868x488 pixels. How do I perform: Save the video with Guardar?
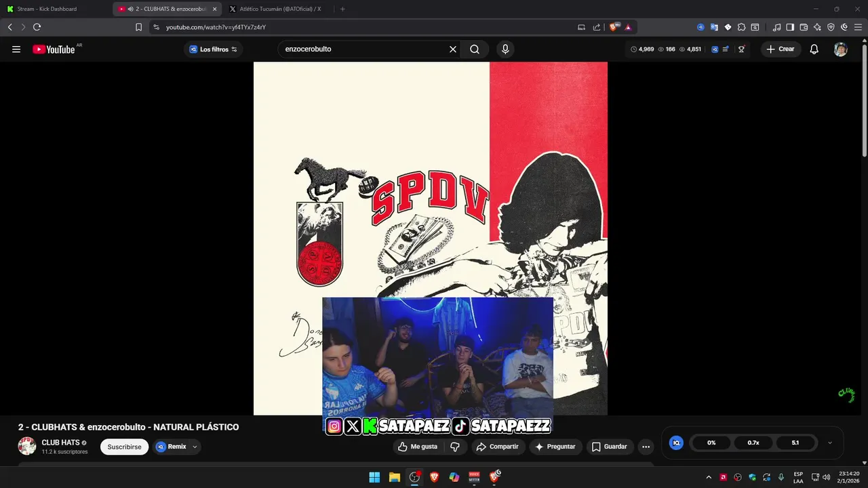pos(610,447)
